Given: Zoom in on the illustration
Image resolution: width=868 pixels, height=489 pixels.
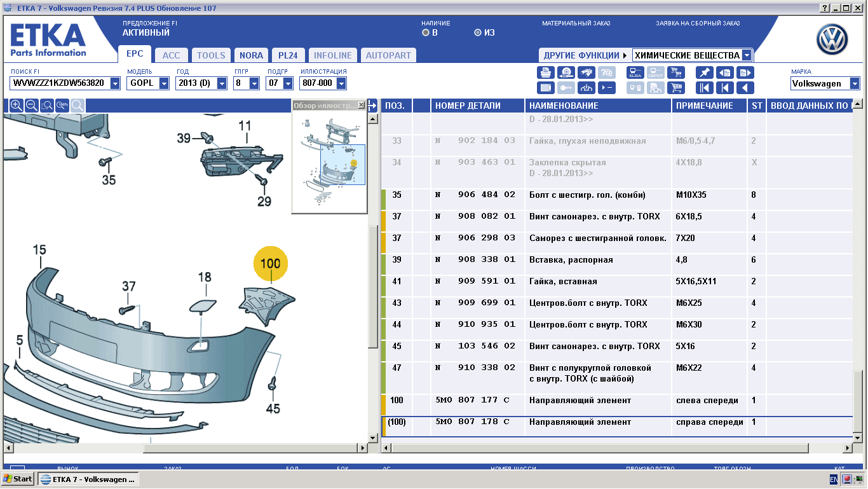Looking at the screenshot, I should (x=16, y=106).
